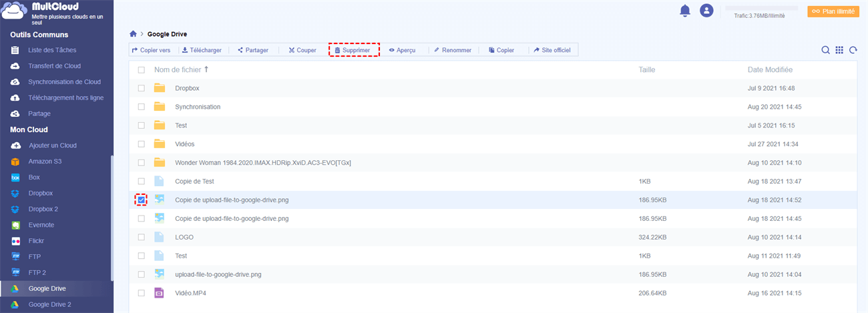Open the search magnifier icon
868x313 pixels.
pos(826,50)
